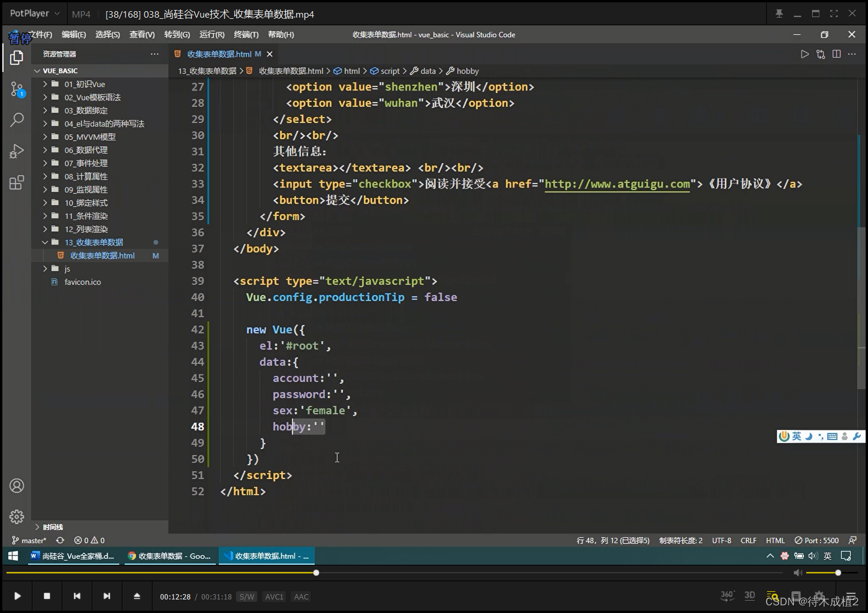Toggle PotPlayer fullscreen mode
The image size is (868, 613).
coord(834,14)
